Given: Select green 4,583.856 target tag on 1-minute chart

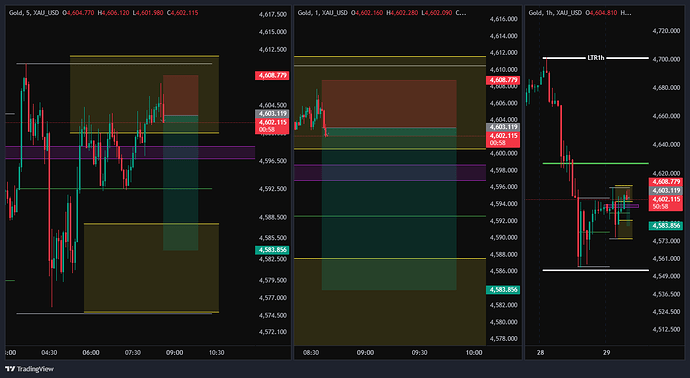Looking at the screenshot, I should click(503, 290).
